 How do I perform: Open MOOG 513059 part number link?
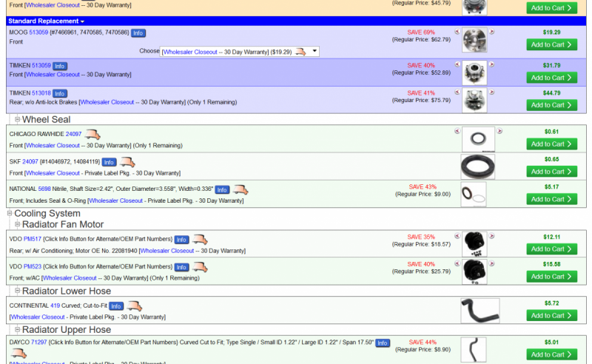click(38, 33)
